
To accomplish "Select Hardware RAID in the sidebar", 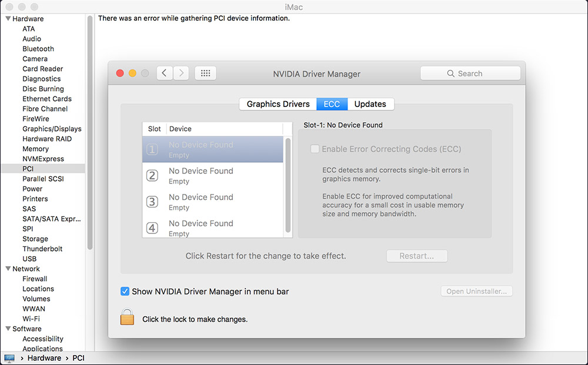I will (47, 139).
